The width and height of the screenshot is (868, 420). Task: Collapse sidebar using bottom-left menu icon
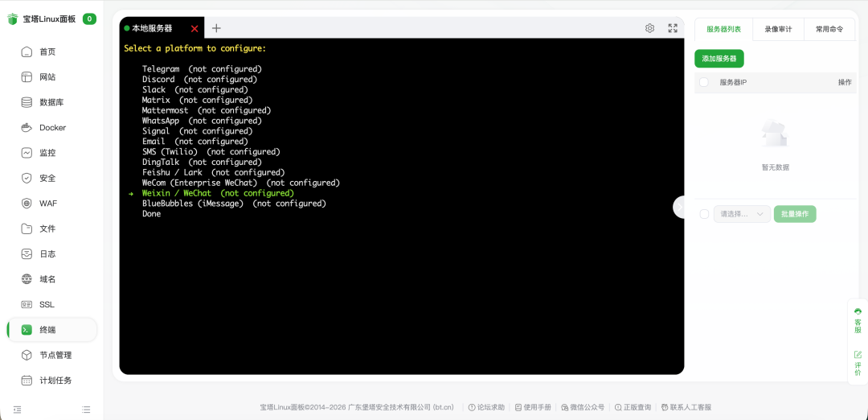pos(17,410)
